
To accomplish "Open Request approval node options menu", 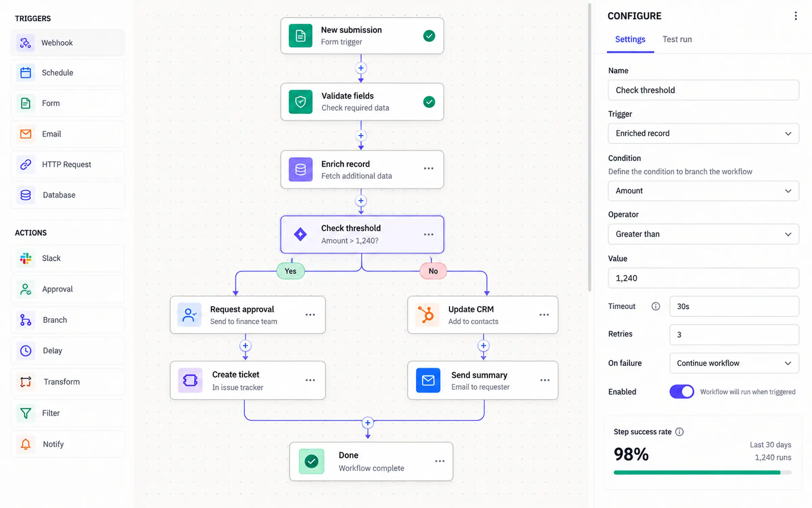I will 310,315.
